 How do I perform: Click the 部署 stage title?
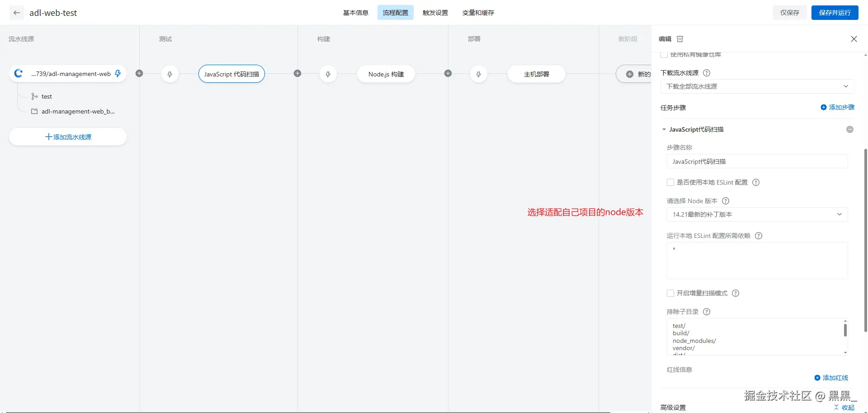(x=474, y=39)
